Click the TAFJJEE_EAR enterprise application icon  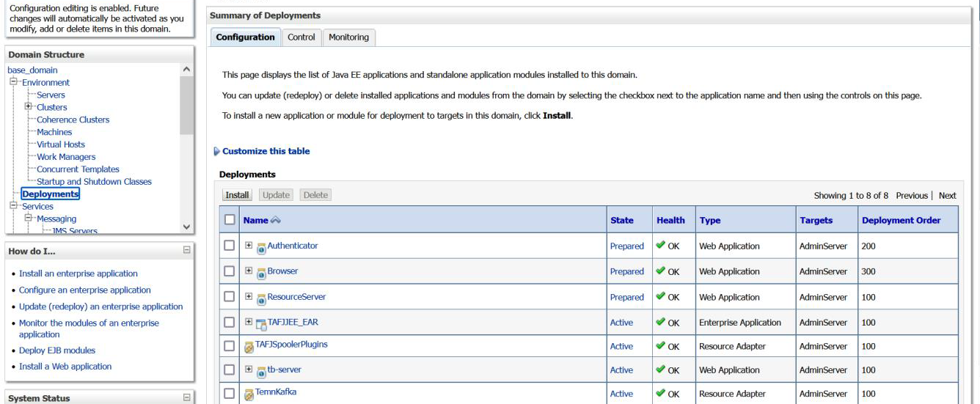(261, 323)
